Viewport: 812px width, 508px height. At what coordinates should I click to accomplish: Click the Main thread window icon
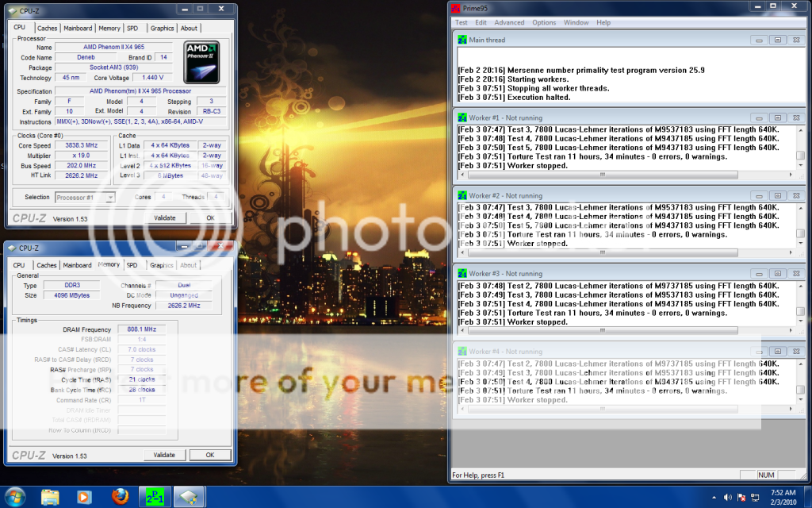click(x=463, y=40)
